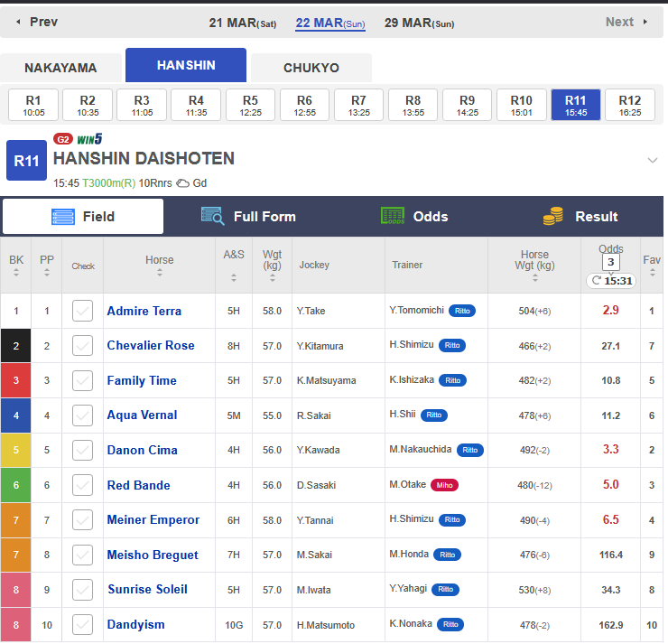Click the cloud weather icon

tap(182, 183)
